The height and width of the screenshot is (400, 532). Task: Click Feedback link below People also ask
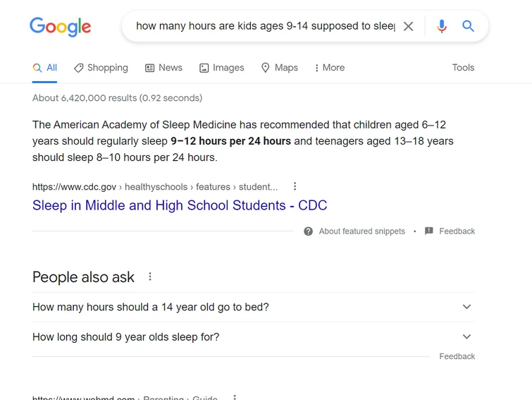457,356
